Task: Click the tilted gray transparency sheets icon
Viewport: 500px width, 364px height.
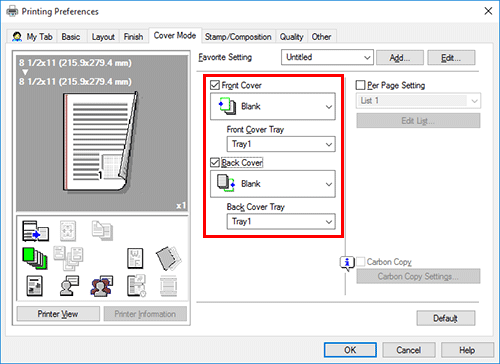Action: click(168, 258)
